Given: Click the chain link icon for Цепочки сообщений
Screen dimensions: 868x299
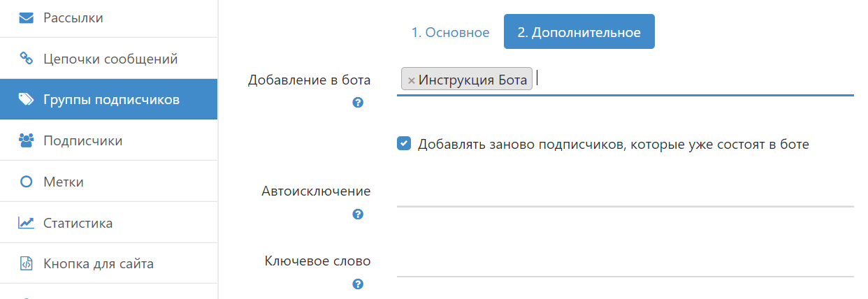Looking at the screenshot, I should point(26,59).
